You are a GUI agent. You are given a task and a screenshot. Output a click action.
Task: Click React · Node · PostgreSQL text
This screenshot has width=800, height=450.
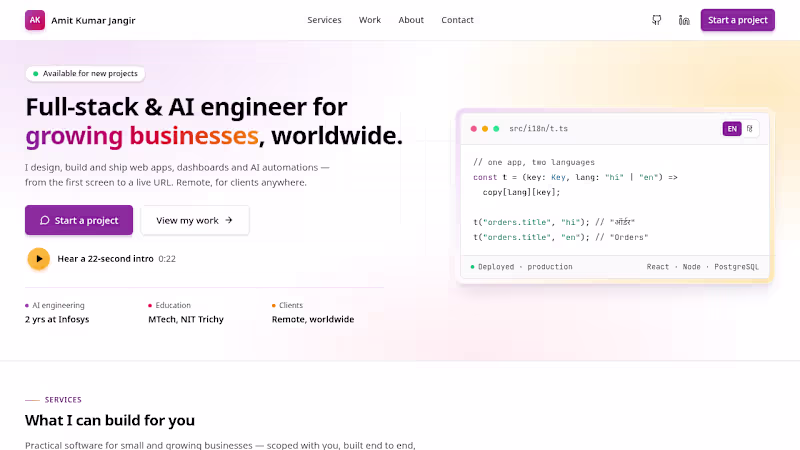pos(703,267)
